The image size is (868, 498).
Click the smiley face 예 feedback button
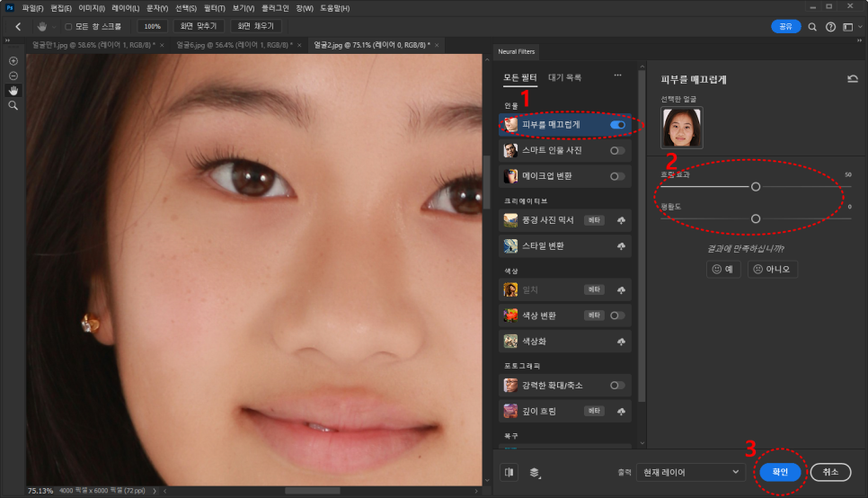(x=723, y=269)
